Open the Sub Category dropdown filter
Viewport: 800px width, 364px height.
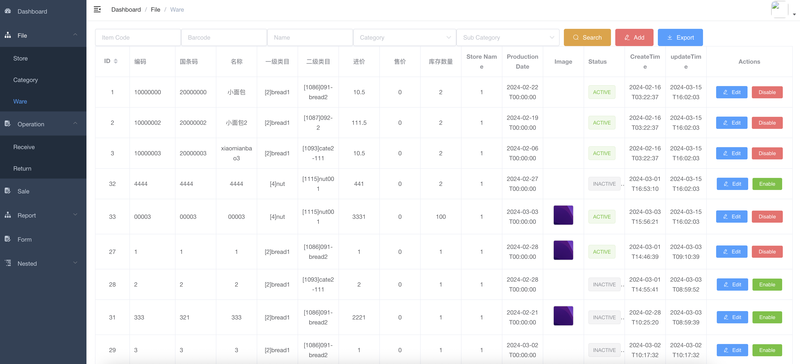coord(508,38)
